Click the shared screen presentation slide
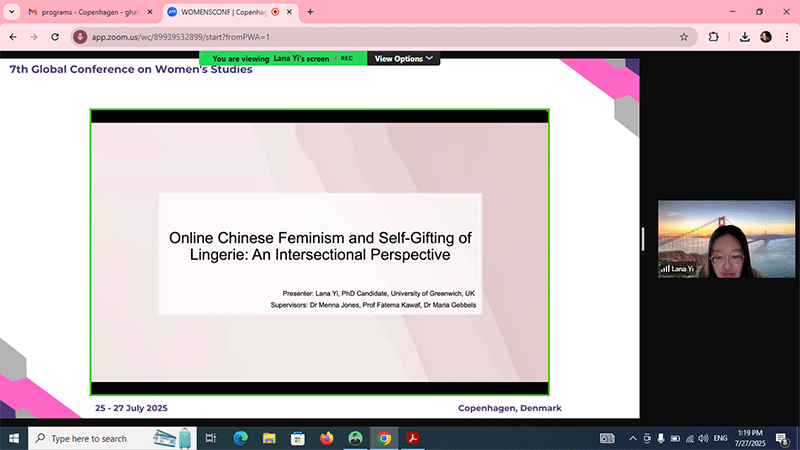Screen dimensions: 800x450 coord(319,252)
